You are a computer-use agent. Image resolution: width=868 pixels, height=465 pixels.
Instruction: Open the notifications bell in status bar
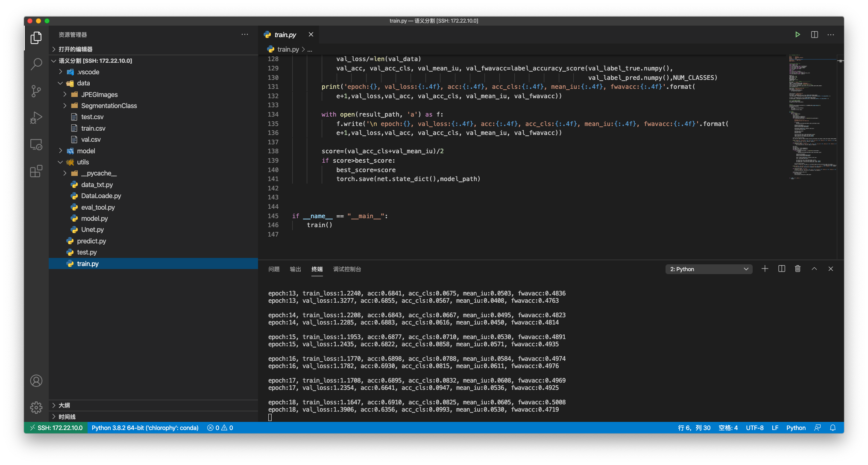[x=833, y=428]
